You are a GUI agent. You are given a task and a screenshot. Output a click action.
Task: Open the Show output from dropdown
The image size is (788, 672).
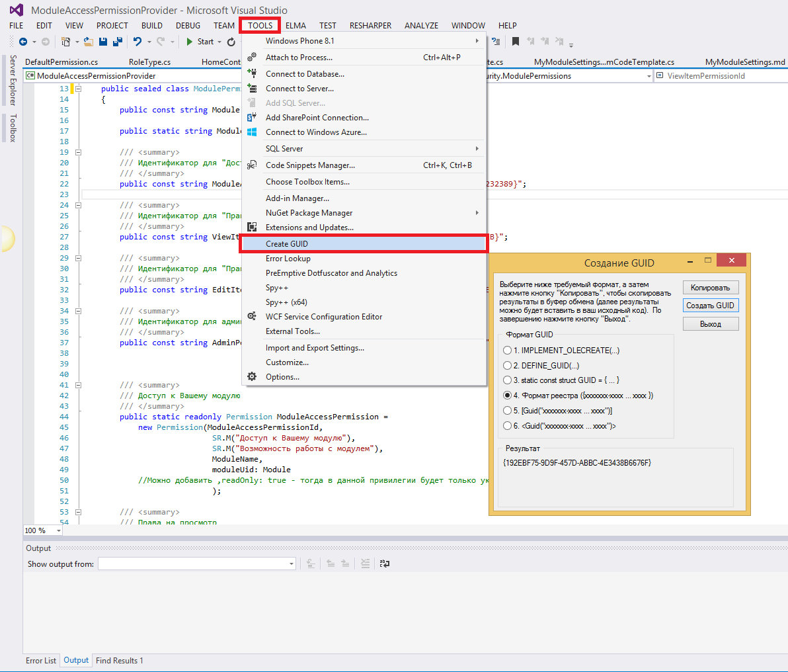(x=291, y=564)
